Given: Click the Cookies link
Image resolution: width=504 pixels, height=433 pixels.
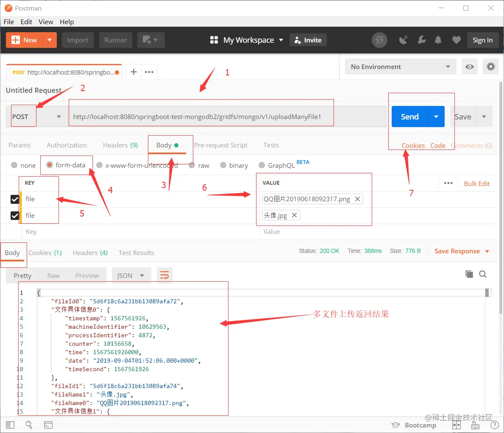Looking at the screenshot, I should pyautogui.click(x=413, y=145).
